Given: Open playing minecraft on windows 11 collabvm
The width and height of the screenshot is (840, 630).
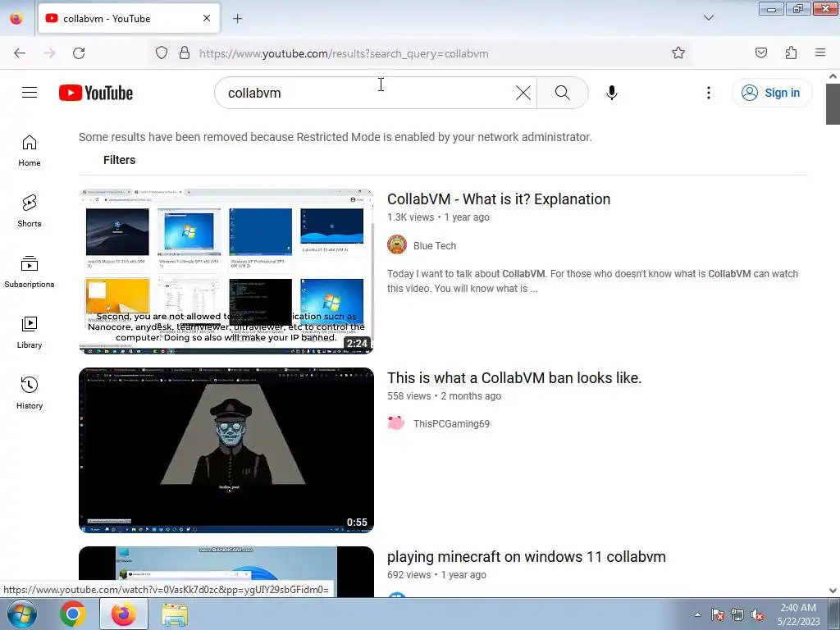Looking at the screenshot, I should click(x=527, y=557).
